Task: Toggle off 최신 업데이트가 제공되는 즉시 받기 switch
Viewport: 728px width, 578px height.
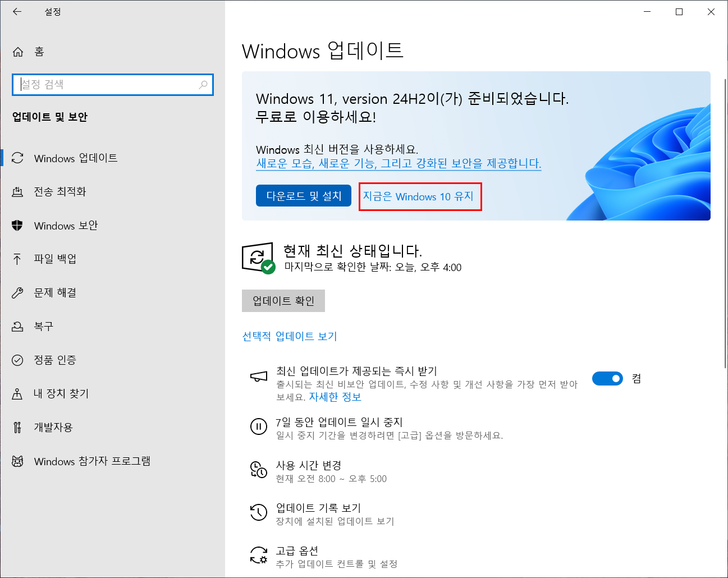Action: pos(607,379)
